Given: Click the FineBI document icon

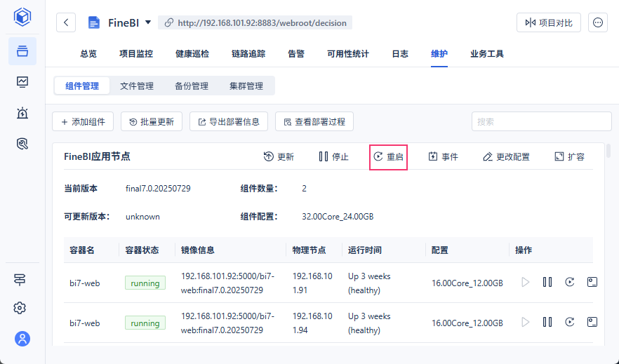Looking at the screenshot, I should (x=93, y=22).
